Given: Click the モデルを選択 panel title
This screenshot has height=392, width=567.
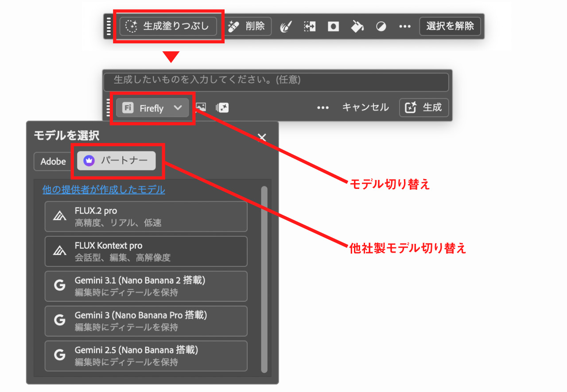Looking at the screenshot, I should (x=66, y=136).
